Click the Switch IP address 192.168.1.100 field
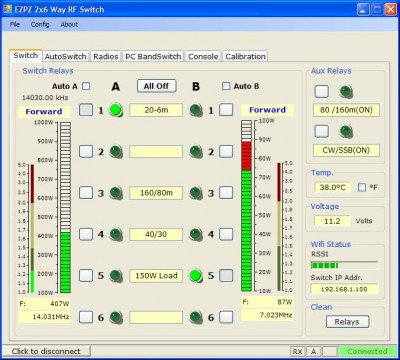400x360 pixels. tap(344, 289)
